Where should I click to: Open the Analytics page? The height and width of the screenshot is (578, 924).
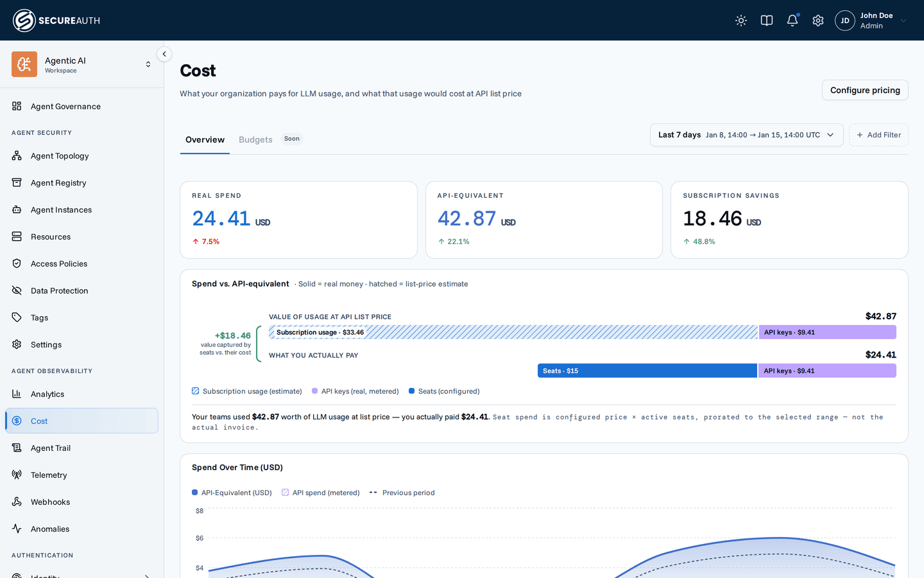81,394
